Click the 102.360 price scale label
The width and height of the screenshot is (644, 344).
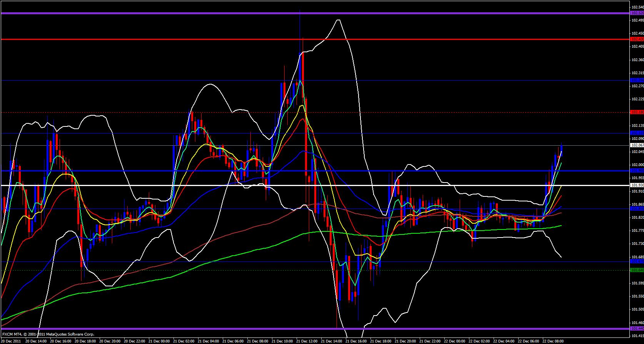coord(637,60)
